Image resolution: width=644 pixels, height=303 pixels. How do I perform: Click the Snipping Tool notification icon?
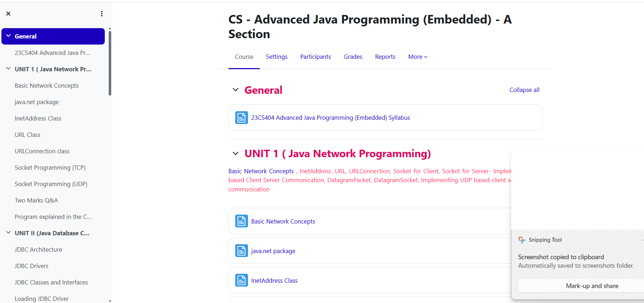click(x=522, y=240)
